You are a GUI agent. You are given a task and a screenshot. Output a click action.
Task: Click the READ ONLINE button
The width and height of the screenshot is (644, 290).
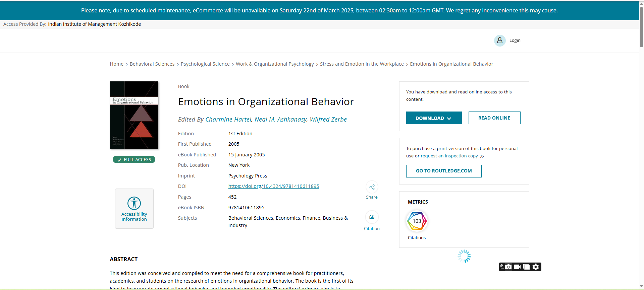494,118
